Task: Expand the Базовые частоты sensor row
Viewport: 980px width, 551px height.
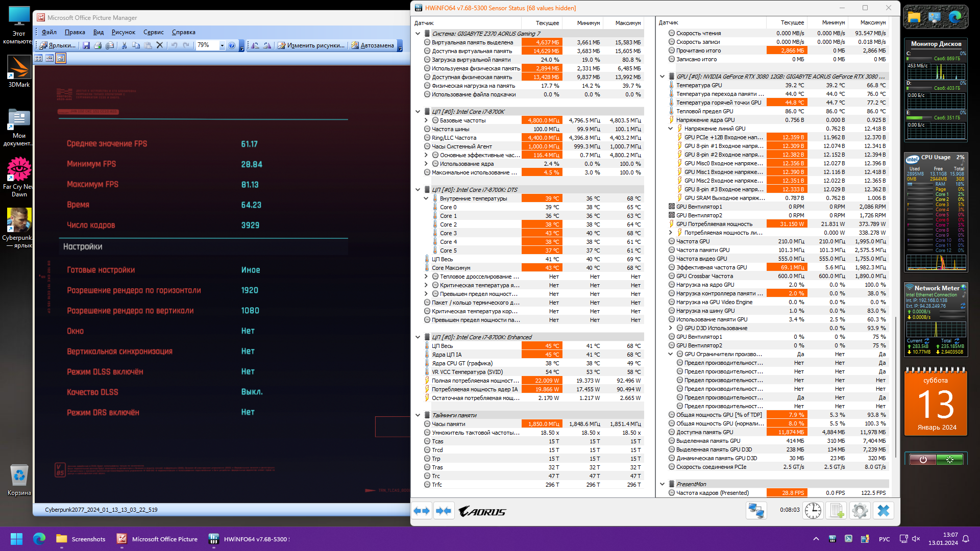Action: tap(426, 120)
